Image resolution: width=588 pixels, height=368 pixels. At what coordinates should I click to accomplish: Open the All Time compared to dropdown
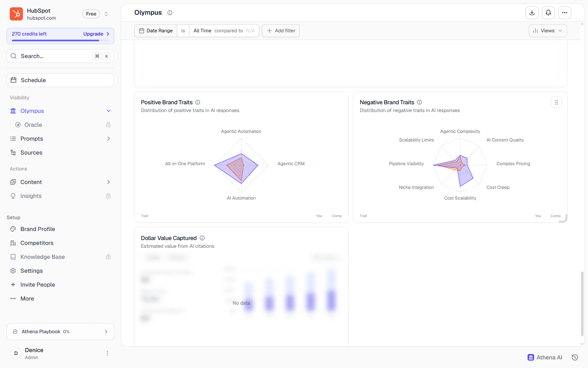224,31
